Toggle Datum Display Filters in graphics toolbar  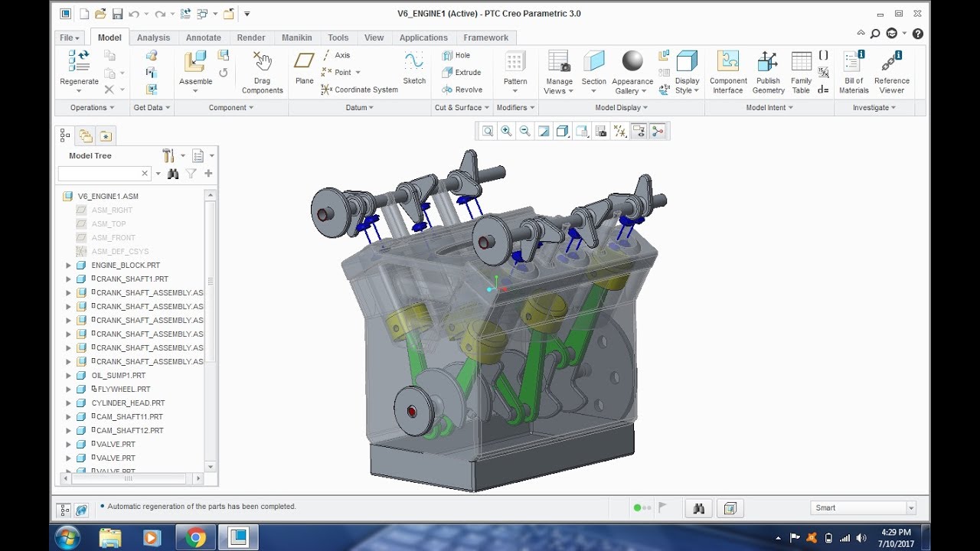(x=619, y=132)
